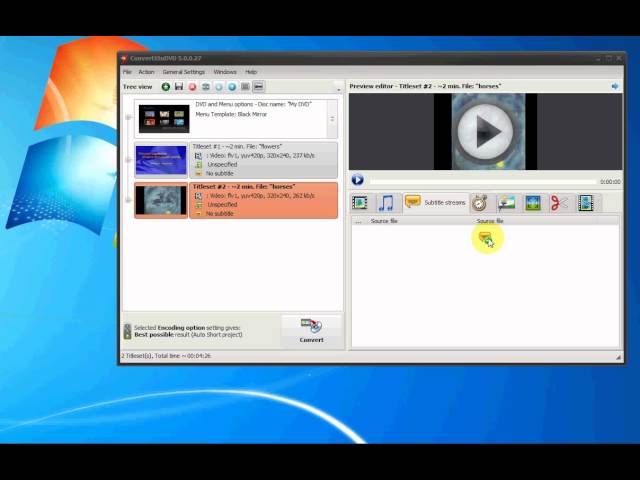Select the flowers titleset thumbnail
Viewport: 640px width, 480px height.
click(161, 160)
